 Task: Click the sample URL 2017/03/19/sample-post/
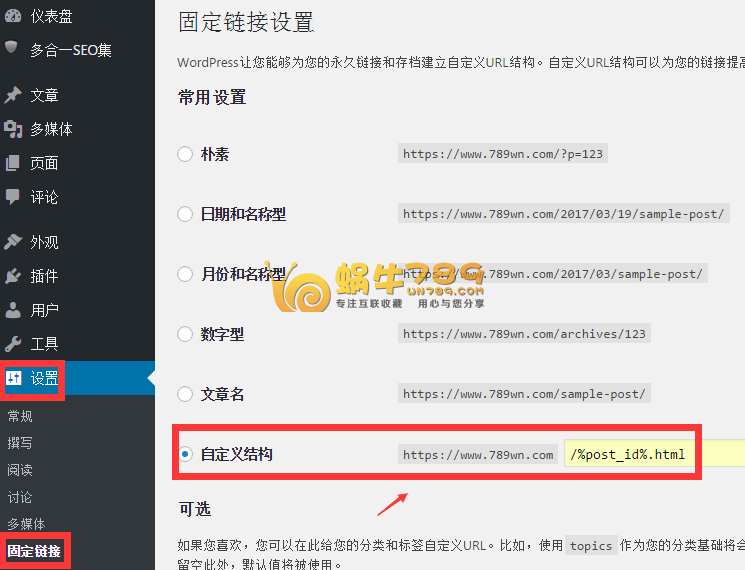[x=564, y=214]
